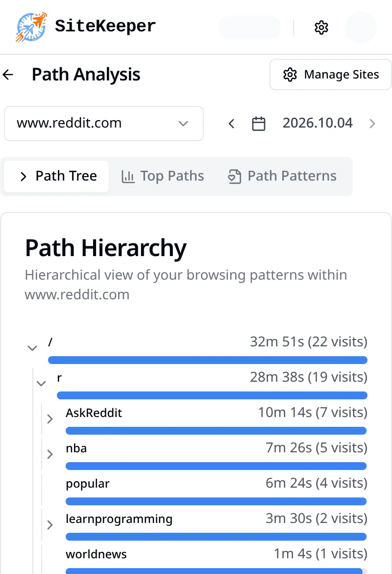Viewport: 392px width, 574px height.
Task: Click the SiteKeeper app name
Action: (105, 26)
